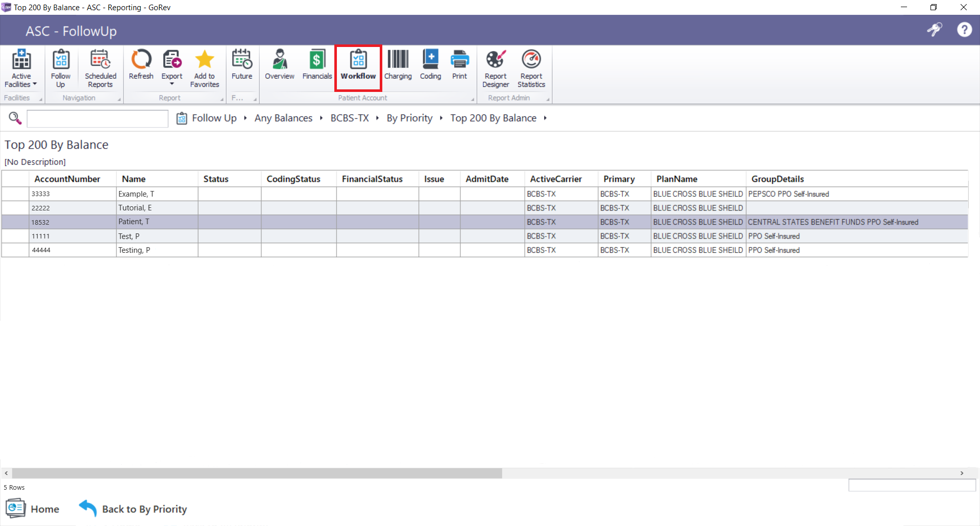Open the Follow Up navigation icon
The image size is (980, 526).
click(61, 69)
